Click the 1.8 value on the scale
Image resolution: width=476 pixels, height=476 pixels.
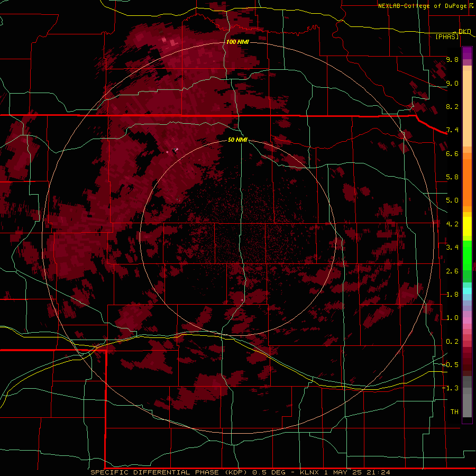(x=452, y=295)
